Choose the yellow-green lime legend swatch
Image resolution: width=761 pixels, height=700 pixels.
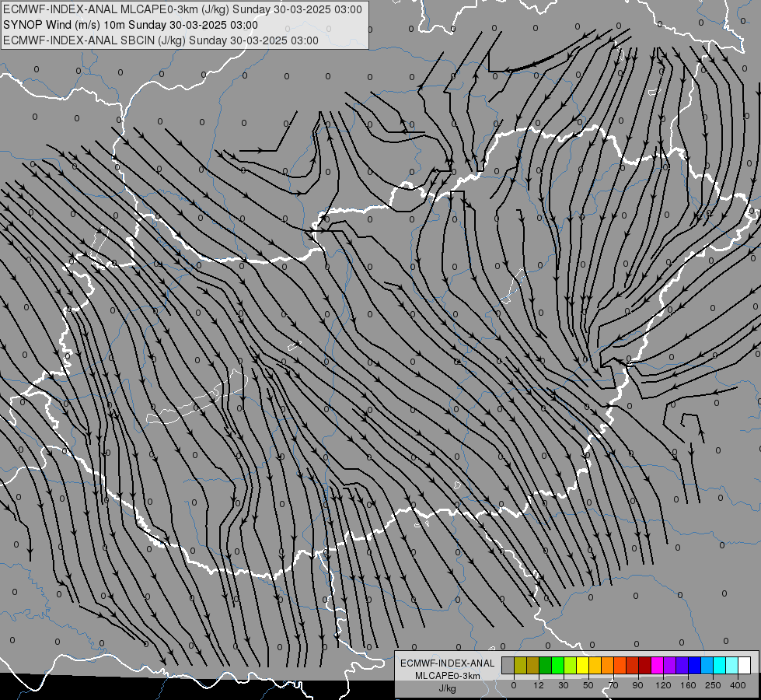[571, 666]
